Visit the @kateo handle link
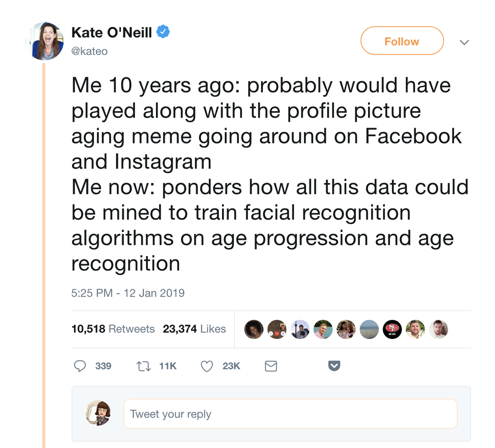This screenshot has height=448, width=495. 89,51
